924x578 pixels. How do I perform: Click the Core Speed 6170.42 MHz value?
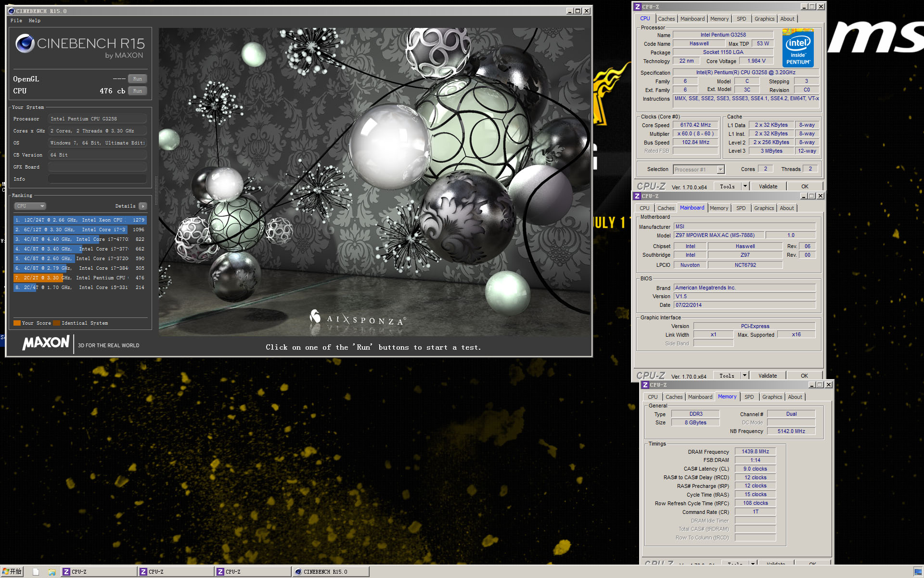[695, 125]
